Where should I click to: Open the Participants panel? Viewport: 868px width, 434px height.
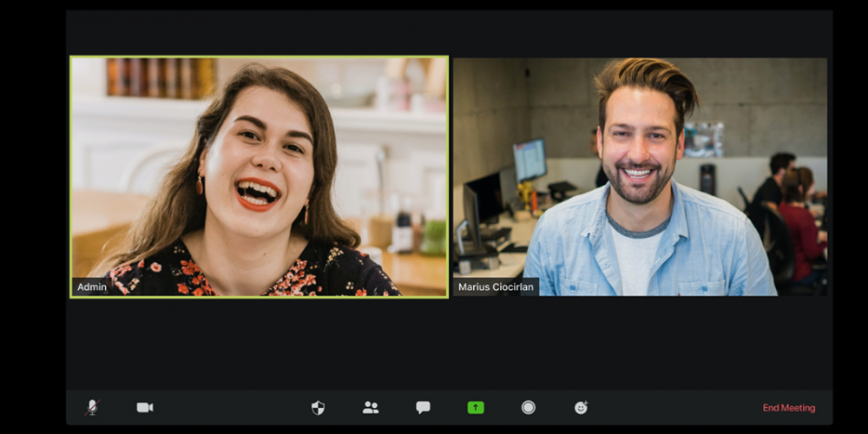click(371, 408)
